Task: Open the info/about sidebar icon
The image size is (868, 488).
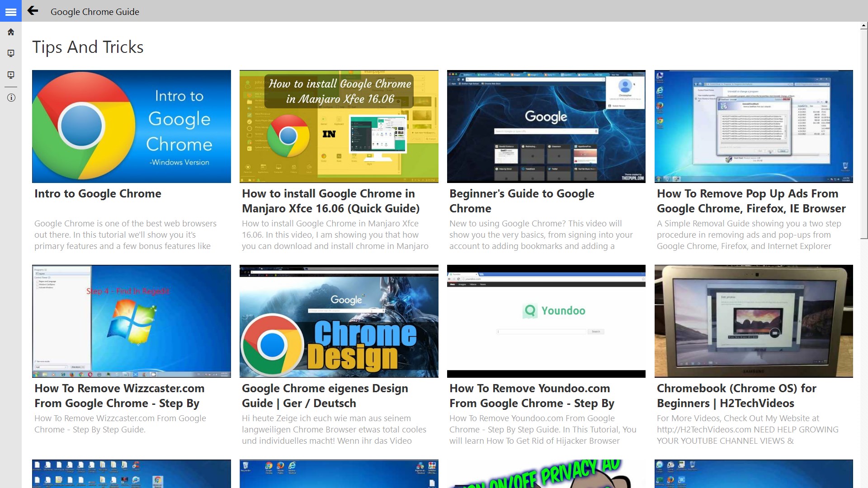Action: (x=11, y=98)
